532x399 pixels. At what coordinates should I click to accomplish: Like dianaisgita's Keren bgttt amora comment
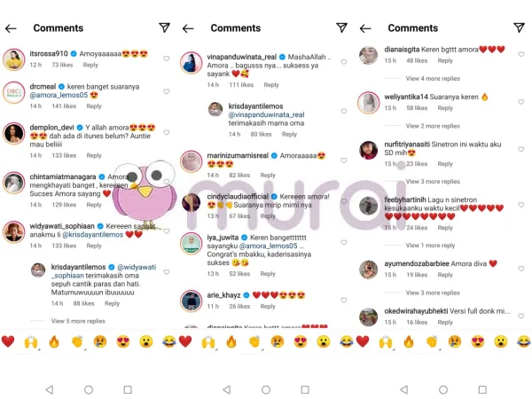coord(521,54)
